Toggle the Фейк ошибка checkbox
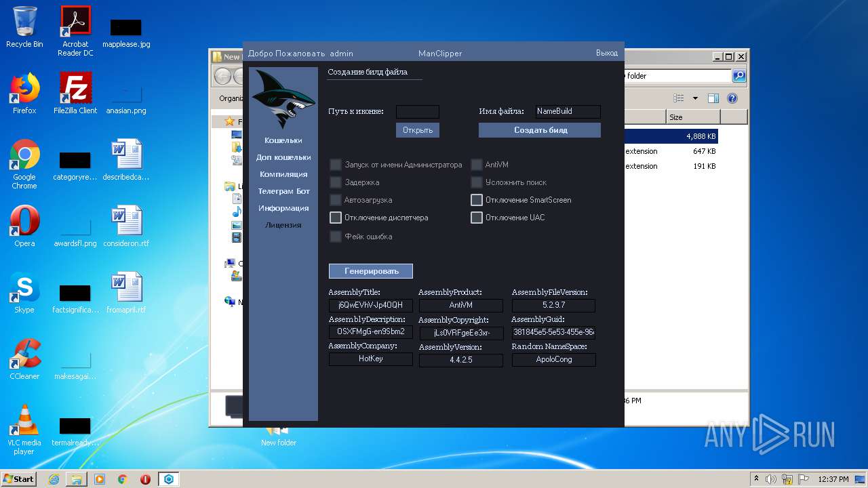This screenshot has width=868, height=488. point(335,237)
